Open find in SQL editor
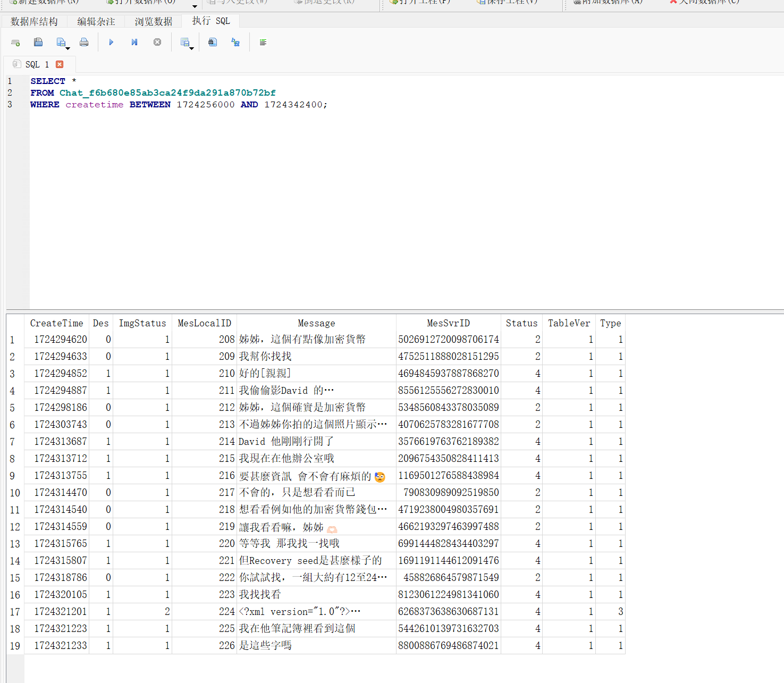The height and width of the screenshot is (683, 784). (x=213, y=43)
